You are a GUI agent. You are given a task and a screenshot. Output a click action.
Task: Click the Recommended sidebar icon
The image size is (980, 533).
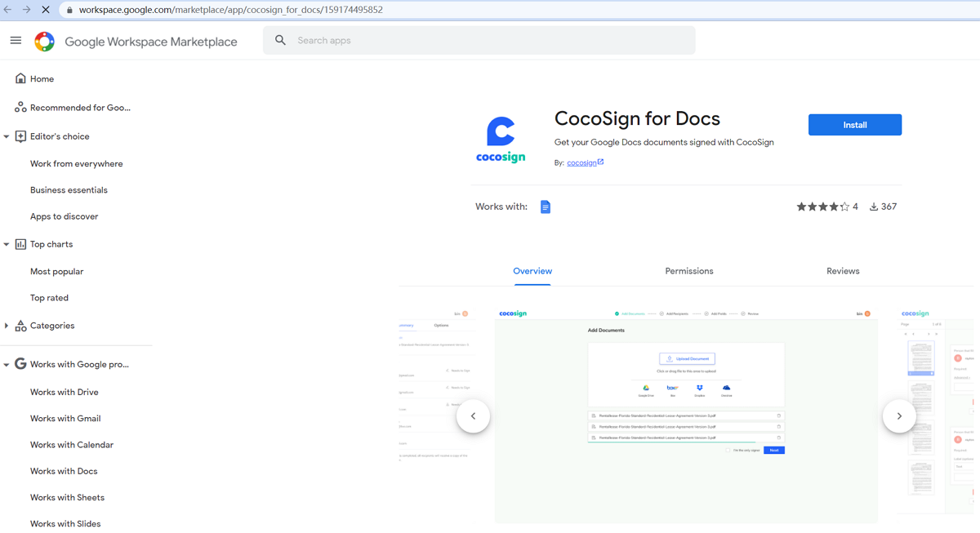(x=20, y=107)
